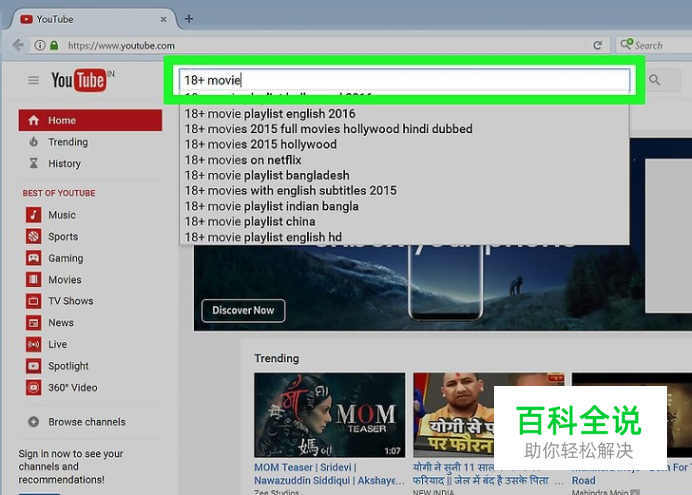Open the Gaming sidebar link
This screenshot has height=495, width=692.
pyautogui.click(x=66, y=258)
